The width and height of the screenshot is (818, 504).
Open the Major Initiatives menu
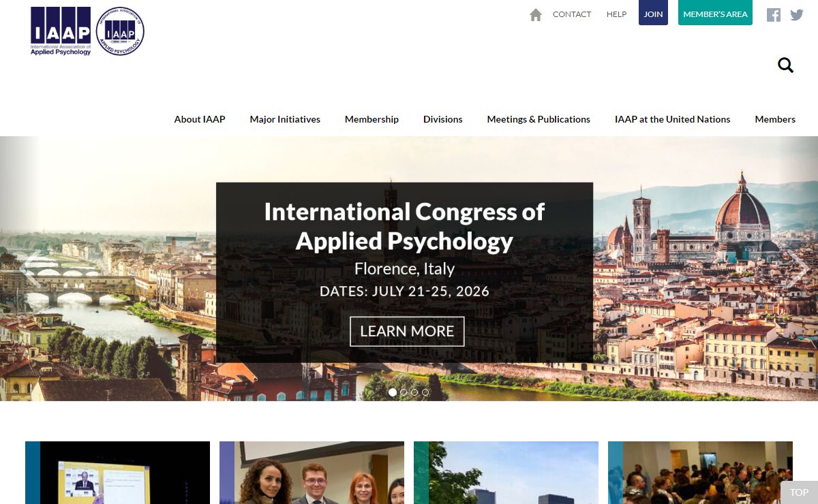click(285, 119)
